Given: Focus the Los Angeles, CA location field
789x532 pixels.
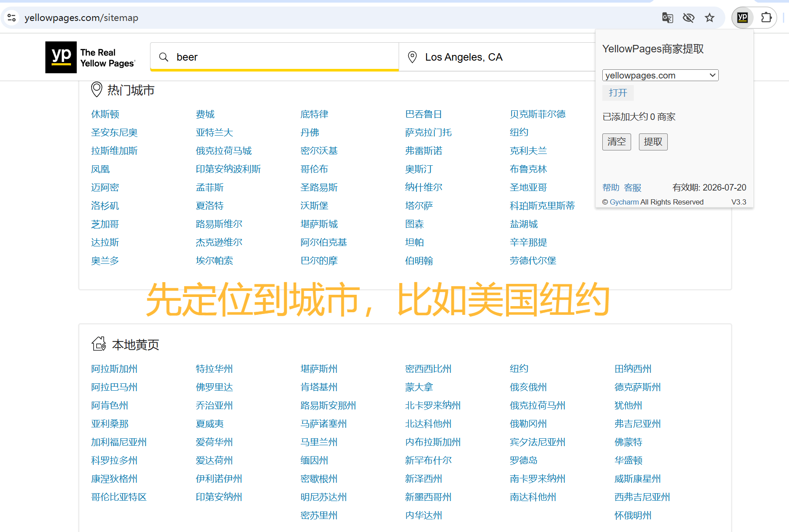Looking at the screenshot, I should click(x=497, y=57).
